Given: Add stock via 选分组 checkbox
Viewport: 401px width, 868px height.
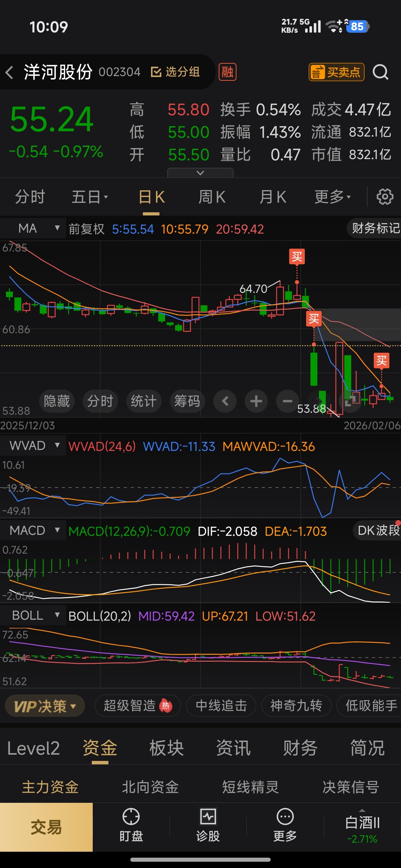Looking at the screenshot, I should (175, 72).
